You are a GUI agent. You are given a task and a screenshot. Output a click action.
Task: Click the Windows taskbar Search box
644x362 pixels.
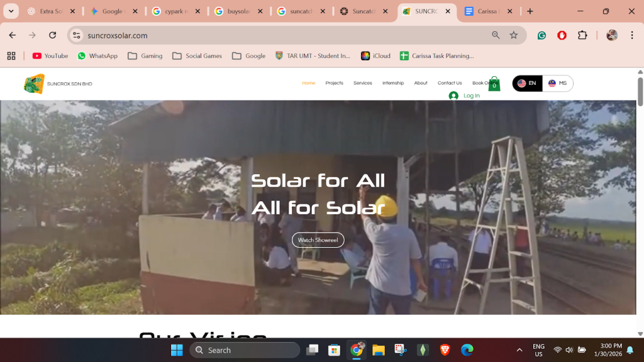245,350
